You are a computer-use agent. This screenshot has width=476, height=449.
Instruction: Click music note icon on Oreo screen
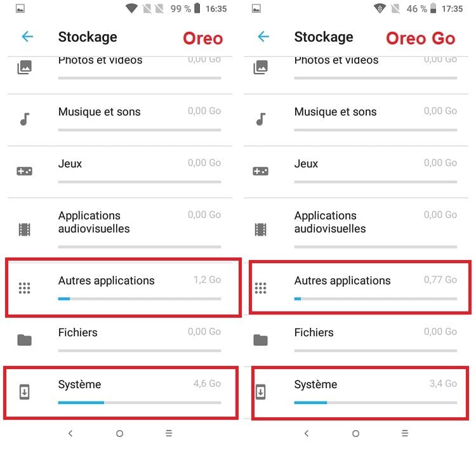(x=25, y=119)
